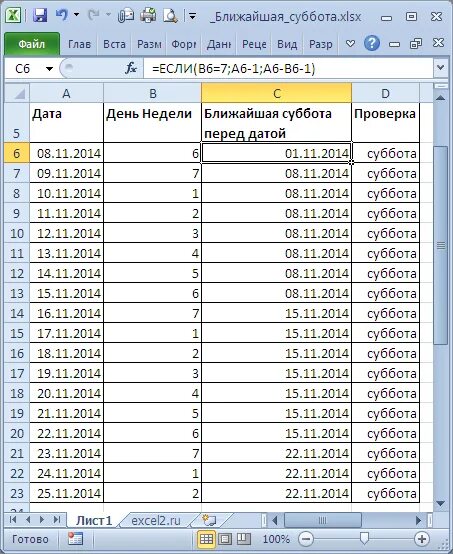453x554 pixels.
Task: Click the Name Box showing C6
Action: (23, 69)
